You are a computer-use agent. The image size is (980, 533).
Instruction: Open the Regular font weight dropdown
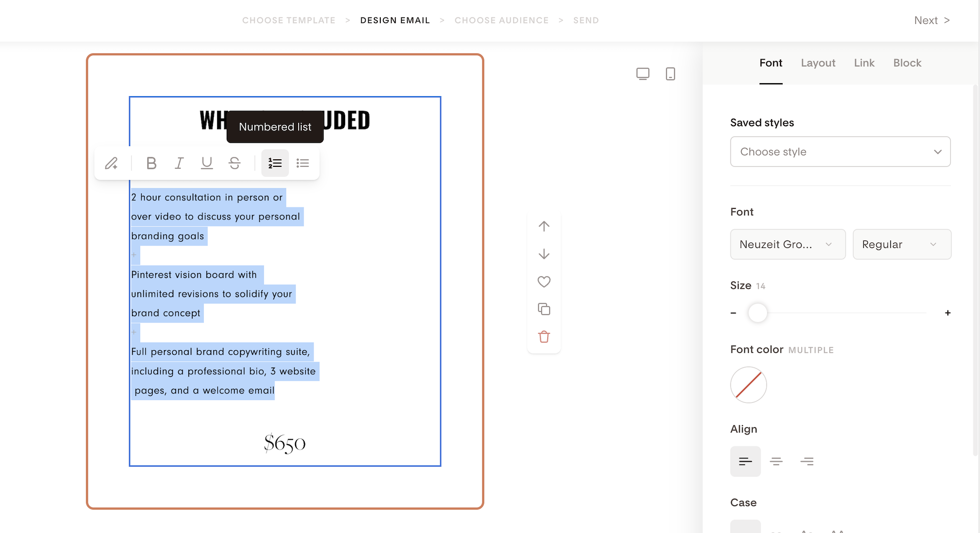(x=901, y=244)
